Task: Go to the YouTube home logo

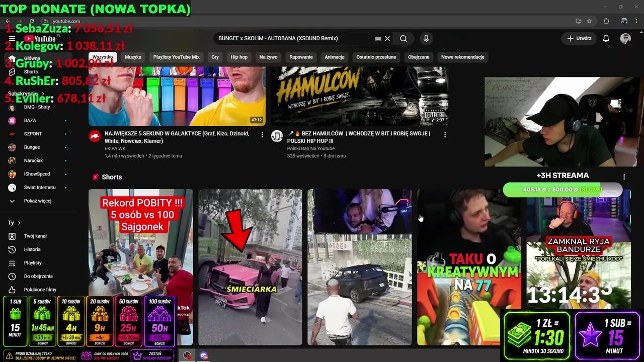Action: click(x=40, y=39)
